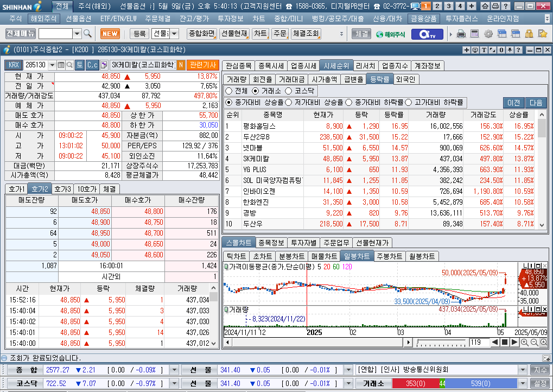Click the 종합화면 toolbar button
Screen dimensions: 553x392
[202, 34]
